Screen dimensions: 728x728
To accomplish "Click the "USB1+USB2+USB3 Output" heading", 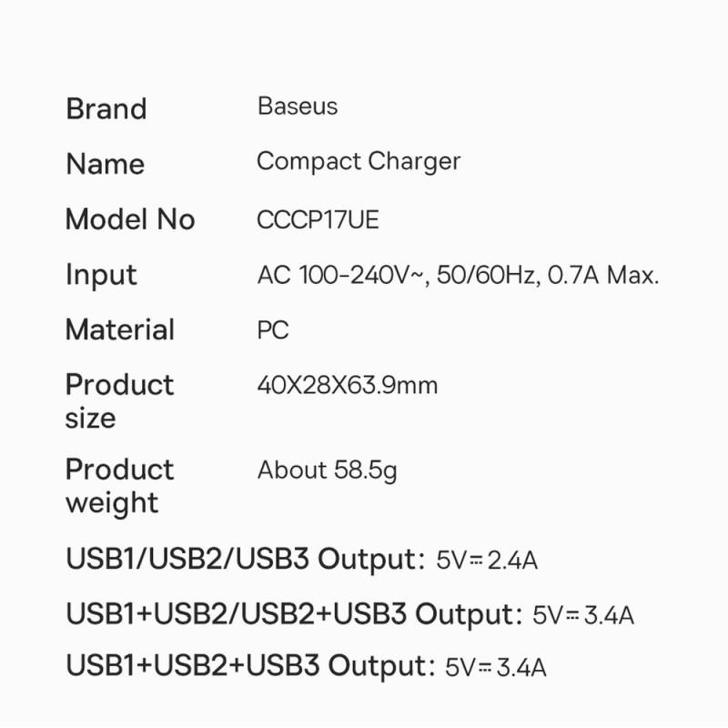I will 245,667.
